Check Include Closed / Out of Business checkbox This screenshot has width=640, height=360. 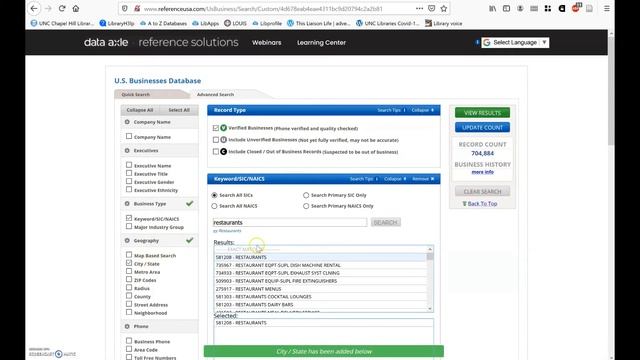coord(216,151)
